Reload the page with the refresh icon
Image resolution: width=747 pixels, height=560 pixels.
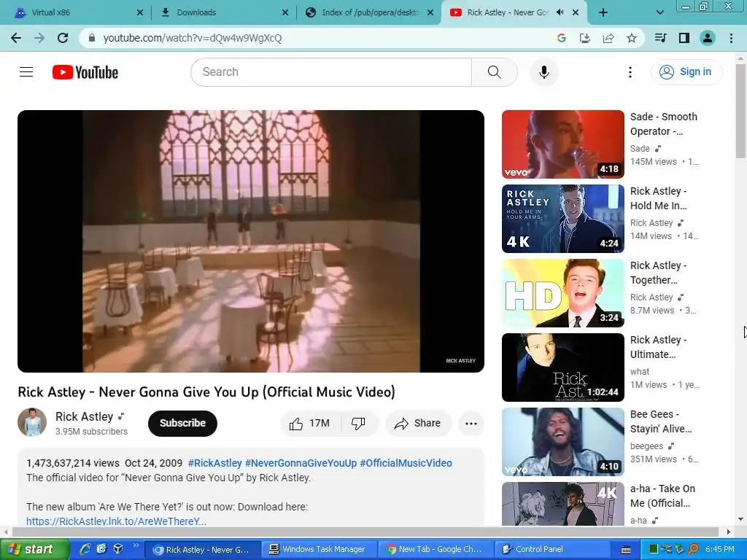63,38
